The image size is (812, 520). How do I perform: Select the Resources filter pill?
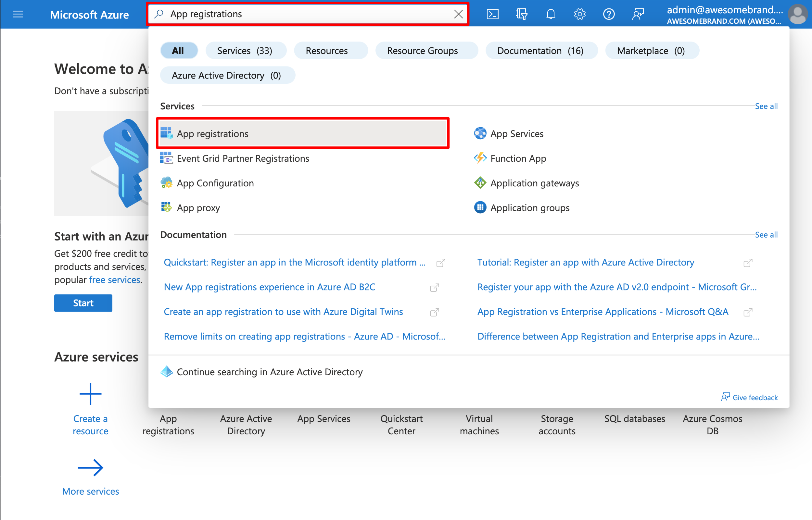[330, 50]
